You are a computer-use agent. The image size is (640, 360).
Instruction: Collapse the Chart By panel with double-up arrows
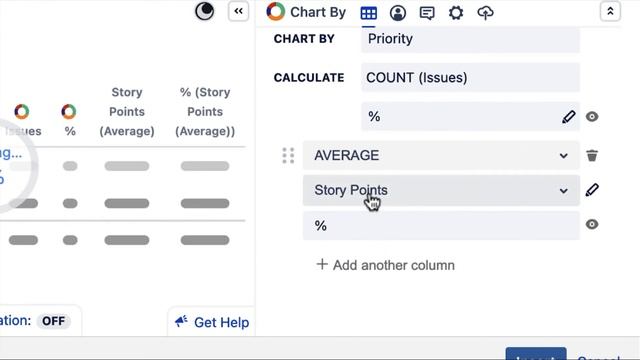(x=610, y=11)
